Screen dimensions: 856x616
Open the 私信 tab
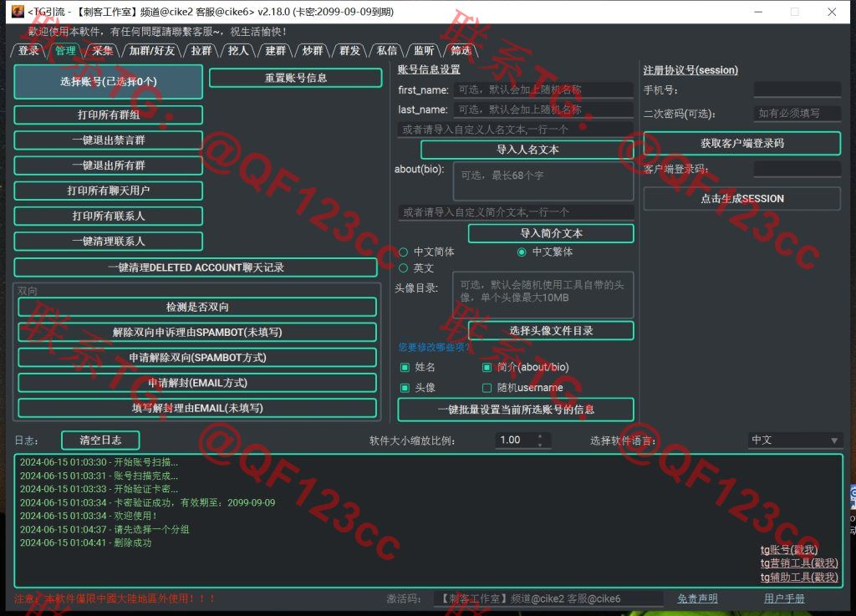point(386,51)
